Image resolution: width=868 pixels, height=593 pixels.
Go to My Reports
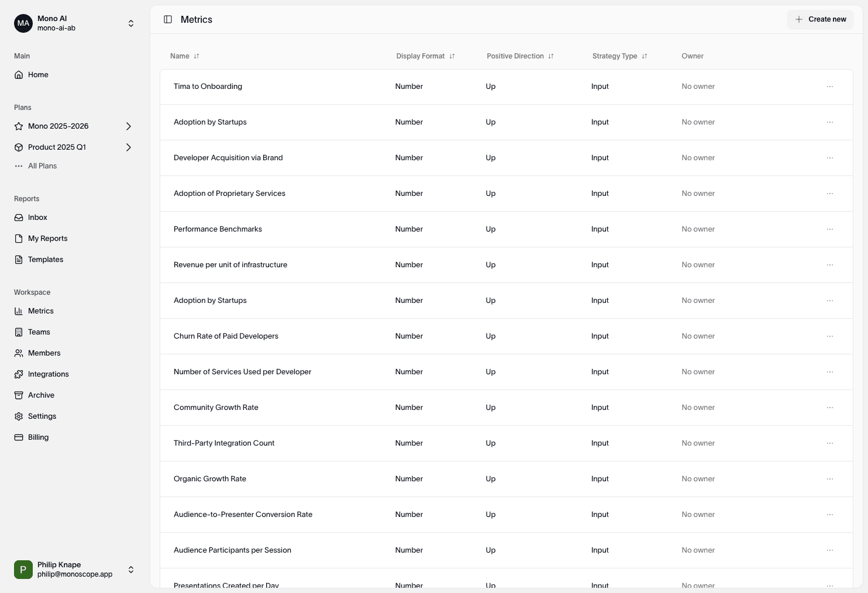pos(47,239)
